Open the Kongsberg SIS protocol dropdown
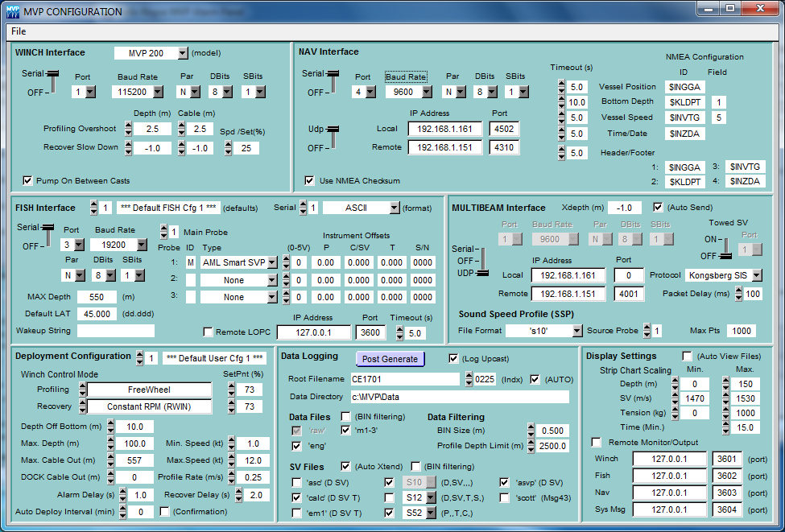Viewport: 785px width, 532px height. 756,275
